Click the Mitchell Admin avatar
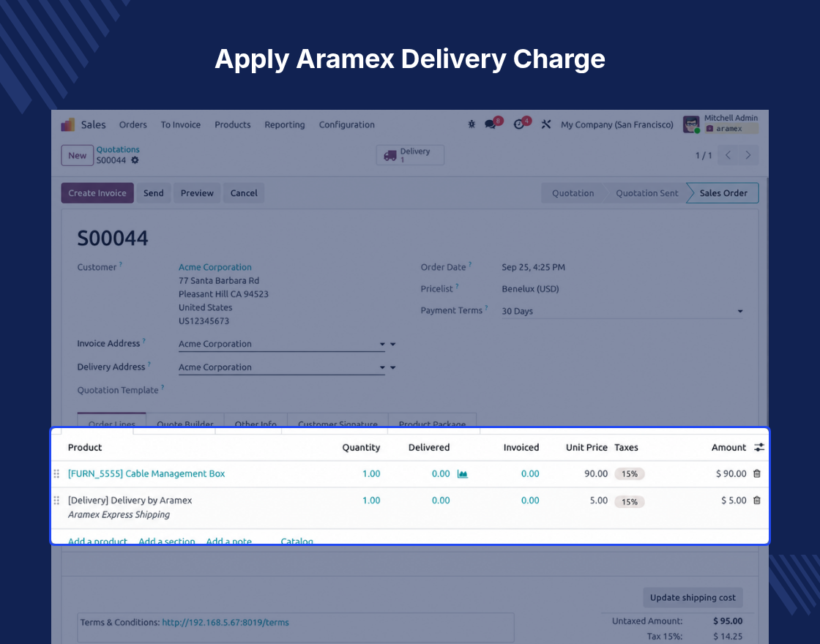The image size is (820, 644). (x=691, y=124)
